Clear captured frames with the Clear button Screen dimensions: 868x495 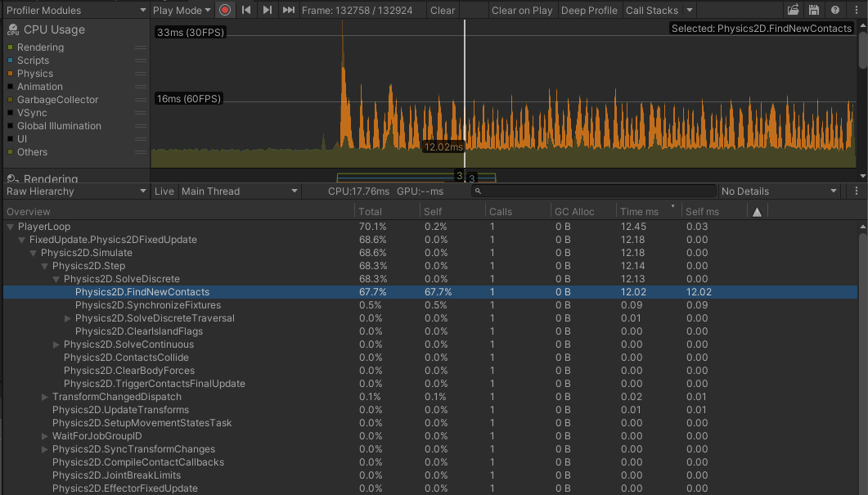pyautogui.click(x=442, y=10)
